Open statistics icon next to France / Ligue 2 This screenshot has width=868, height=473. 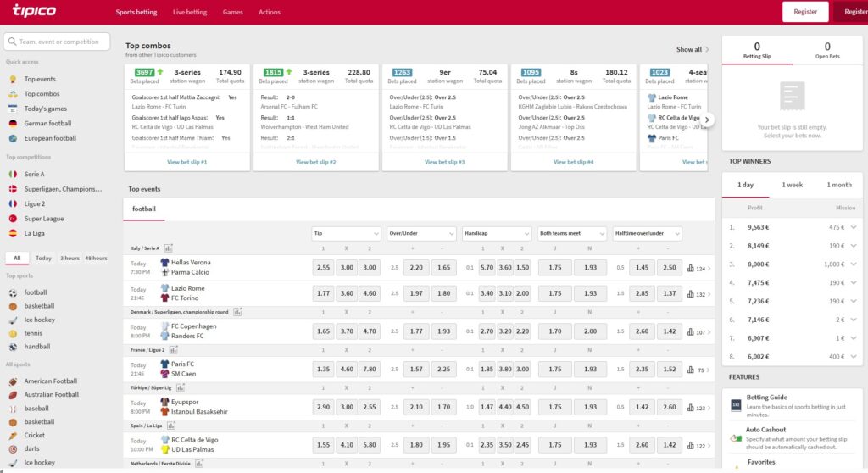tap(173, 350)
